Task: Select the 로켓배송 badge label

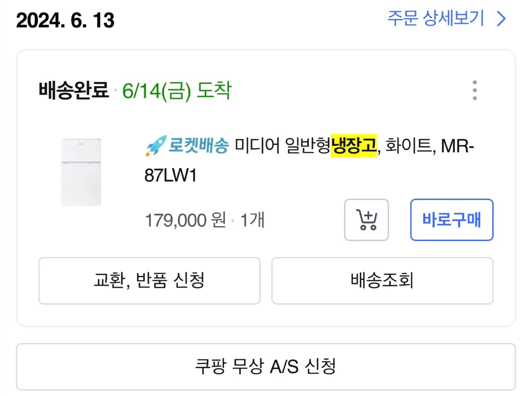Action: pos(199,145)
